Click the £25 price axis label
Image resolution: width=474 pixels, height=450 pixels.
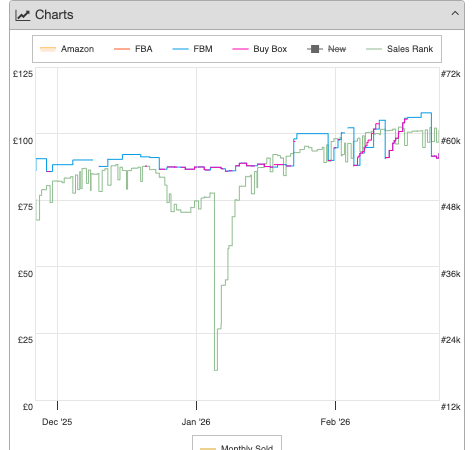pyautogui.click(x=25, y=340)
